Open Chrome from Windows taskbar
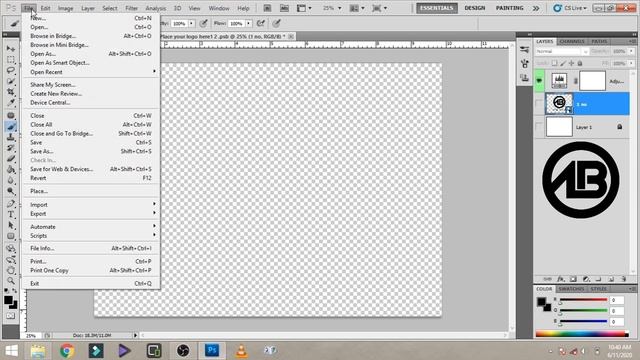The image size is (640, 360). click(67, 351)
